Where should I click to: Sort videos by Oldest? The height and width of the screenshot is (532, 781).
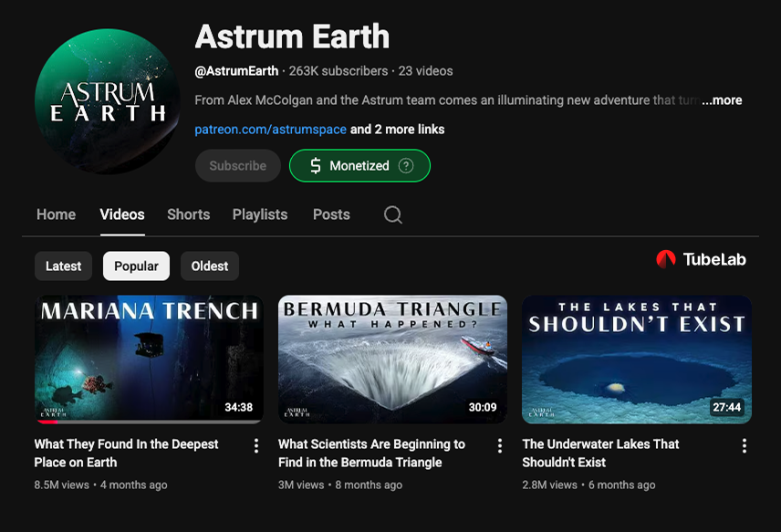click(210, 266)
